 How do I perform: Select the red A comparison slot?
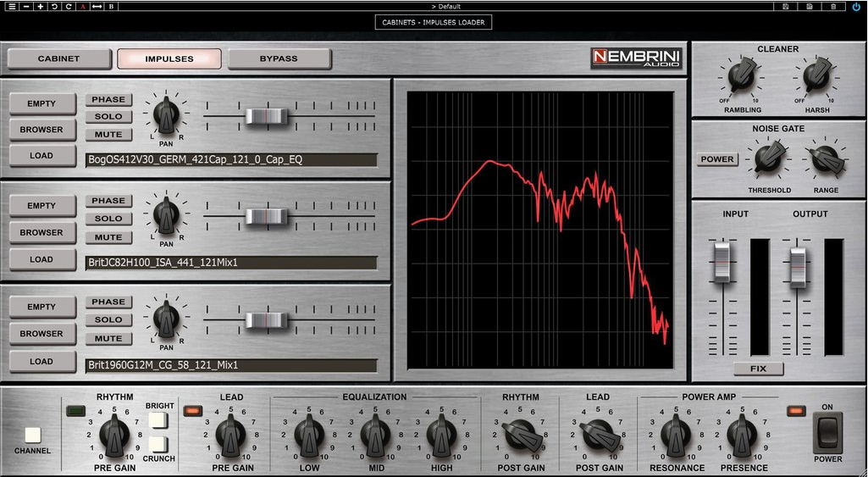82,7
